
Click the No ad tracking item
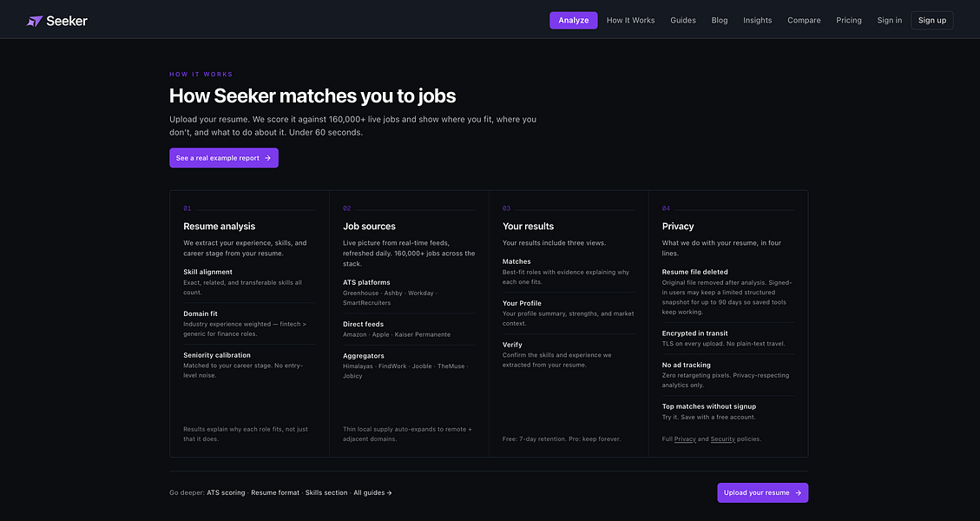coord(687,365)
